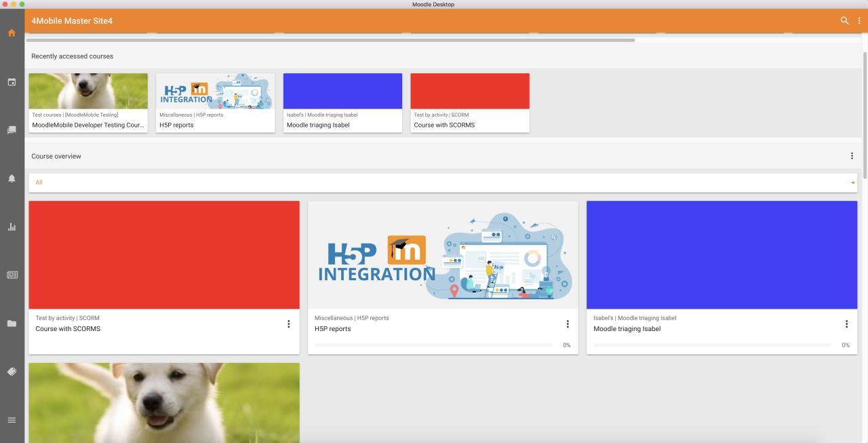
Task: Open options menu for Course with SCORMS card
Action: point(288,324)
